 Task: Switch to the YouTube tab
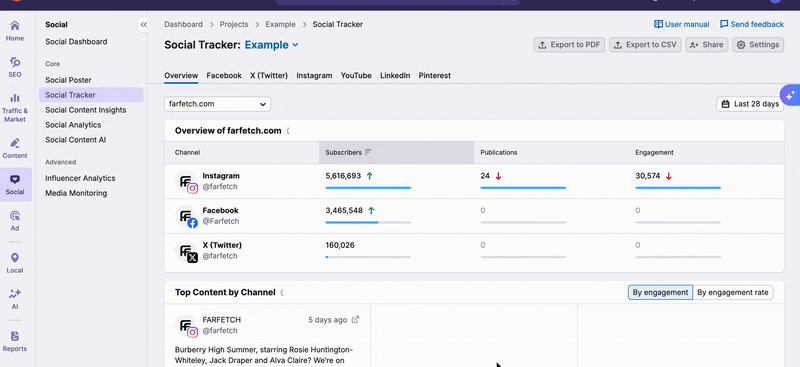click(x=356, y=76)
